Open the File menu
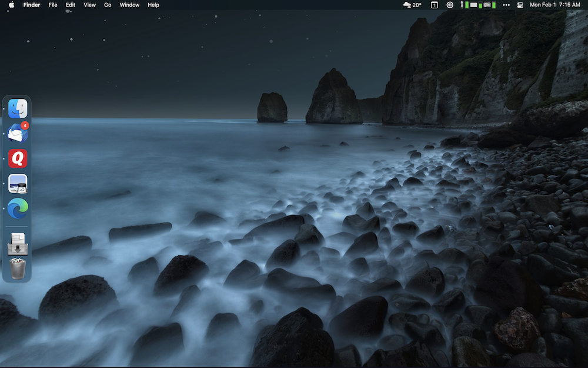Image resolution: width=588 pixels, height=368 pixels. coord(53,5)
